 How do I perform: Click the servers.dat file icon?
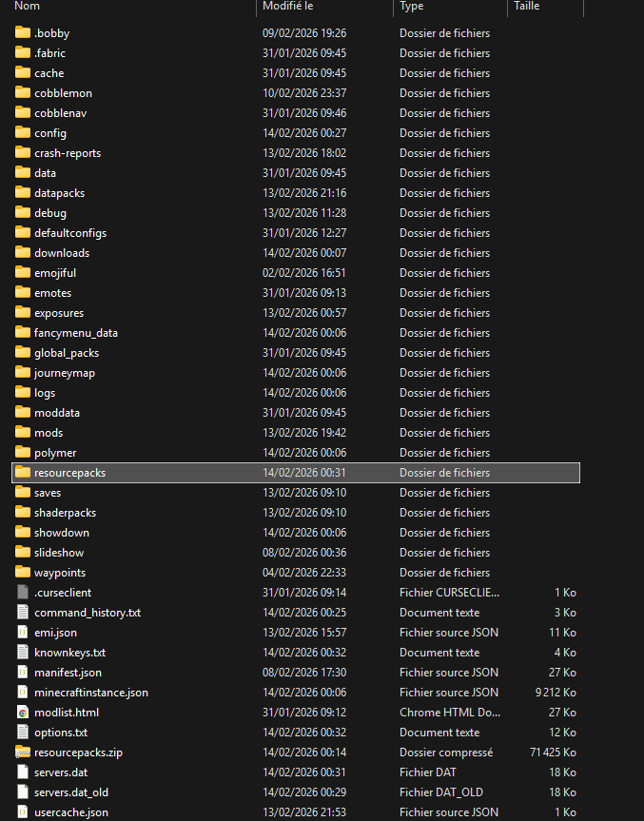coord(23,772)
